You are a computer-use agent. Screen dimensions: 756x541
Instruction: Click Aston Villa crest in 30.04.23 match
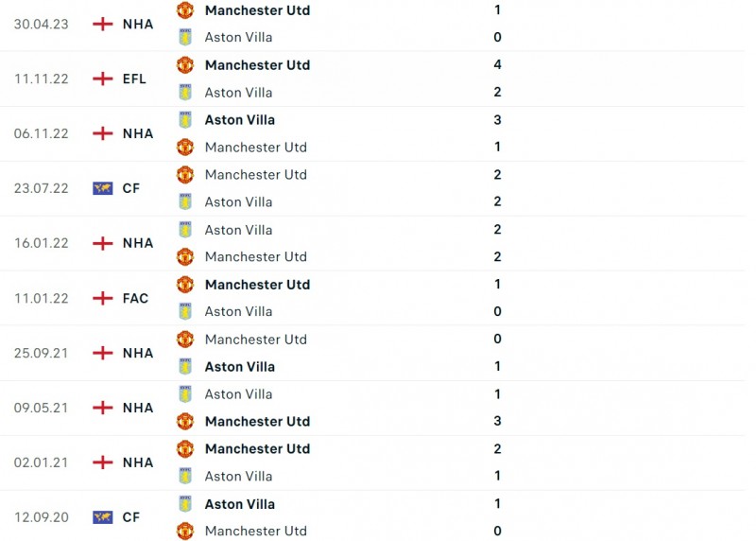tap(185, 38)
